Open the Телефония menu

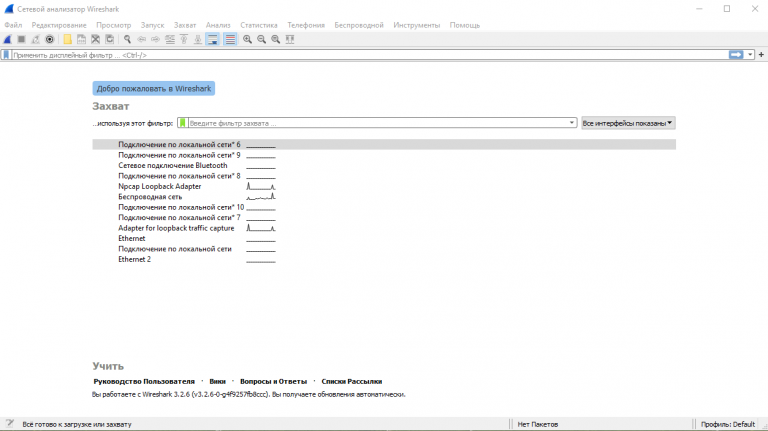click(x=306, y=25)
